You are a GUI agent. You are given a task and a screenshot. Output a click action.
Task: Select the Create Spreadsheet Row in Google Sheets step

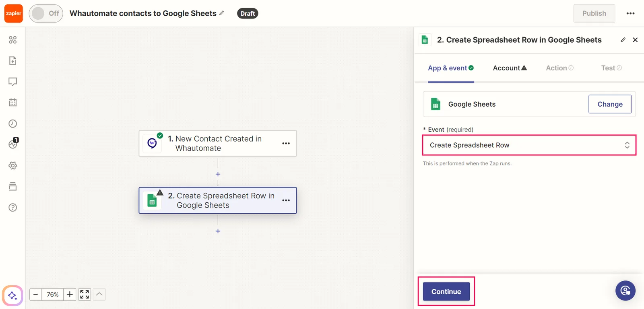pos(218,200)
